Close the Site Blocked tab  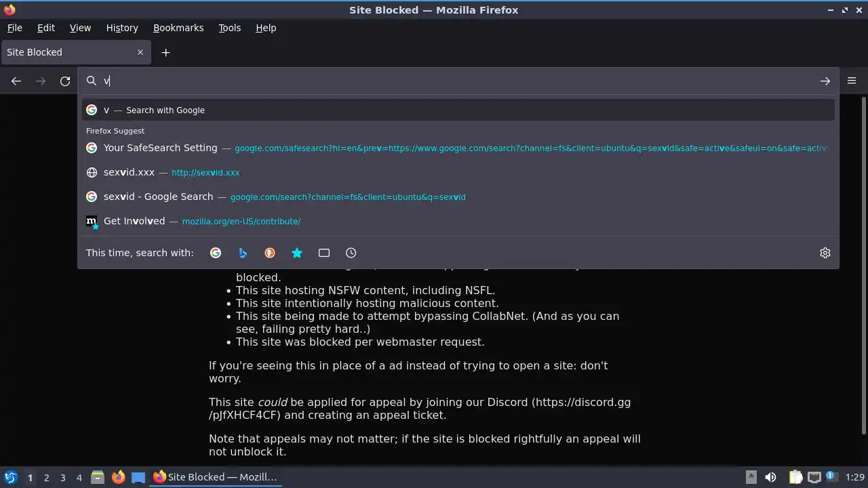tap(140, 52)
